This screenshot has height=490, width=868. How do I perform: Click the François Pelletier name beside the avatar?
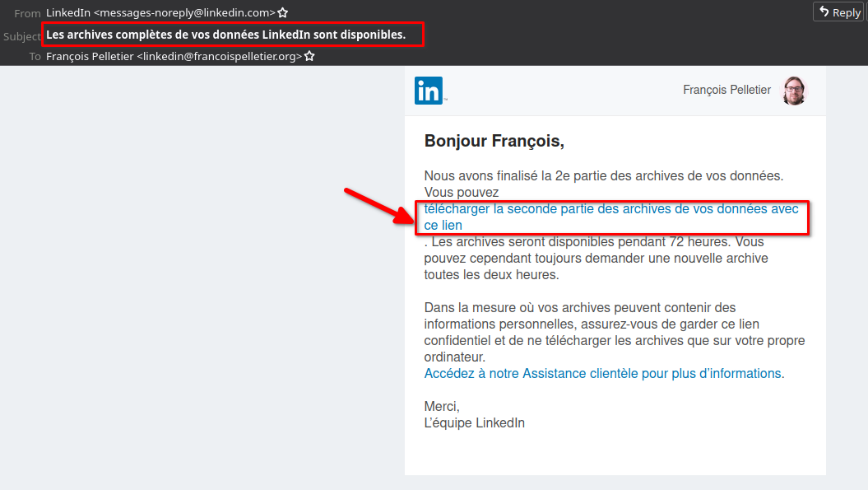pyautogui.click(x=726, y=90)
